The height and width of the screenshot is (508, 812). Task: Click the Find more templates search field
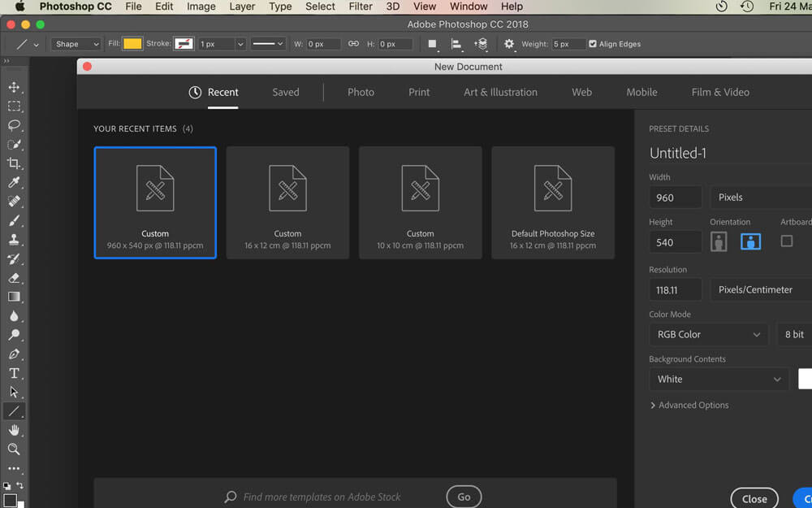pos(322,497)
